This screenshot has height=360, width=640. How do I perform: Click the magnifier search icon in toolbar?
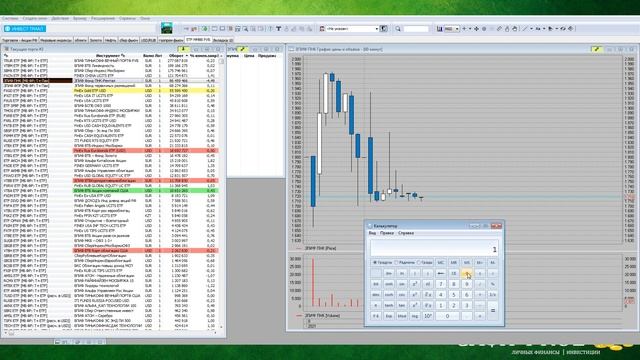click(x=398, y=29)
